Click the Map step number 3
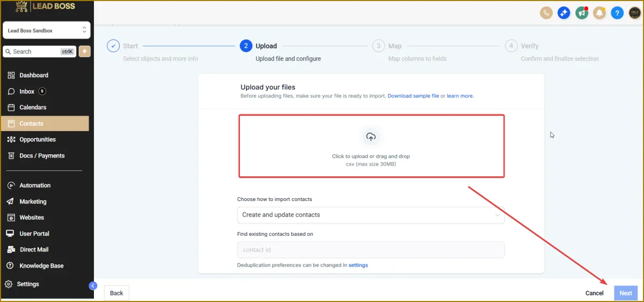Viewport: 644px width, 302px height. point(378,46)
